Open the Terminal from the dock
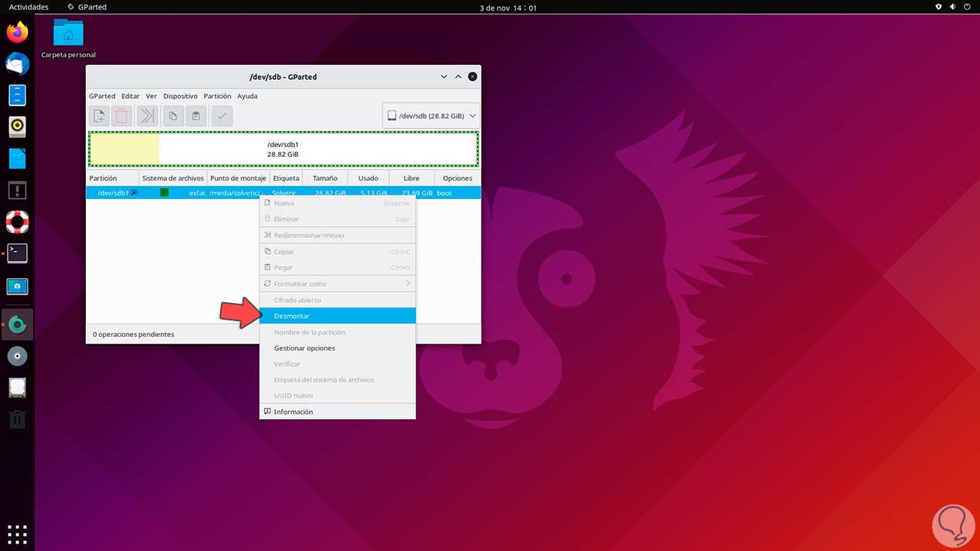The height and width of the screenshot is (551, 980). coord(17,253)
